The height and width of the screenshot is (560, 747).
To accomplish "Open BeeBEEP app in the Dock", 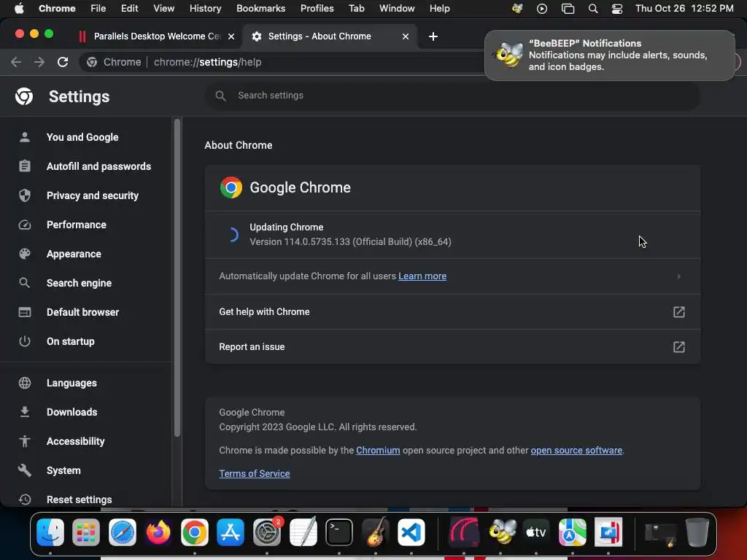I will 502,532.
